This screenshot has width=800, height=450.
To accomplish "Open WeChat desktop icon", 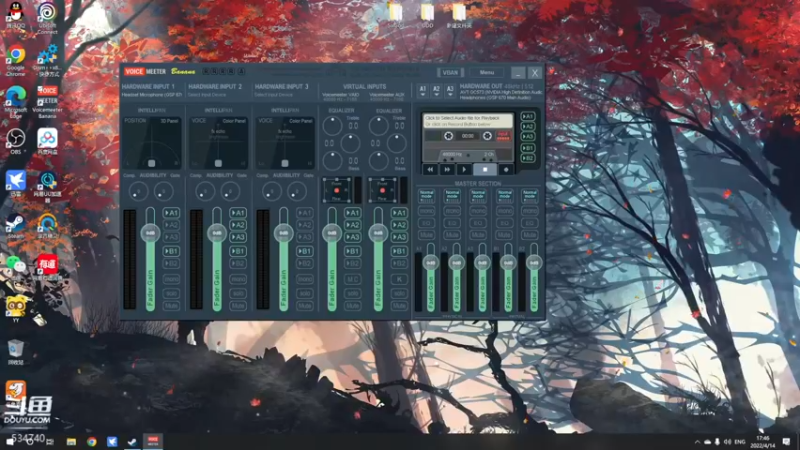I will click(16, 265).
